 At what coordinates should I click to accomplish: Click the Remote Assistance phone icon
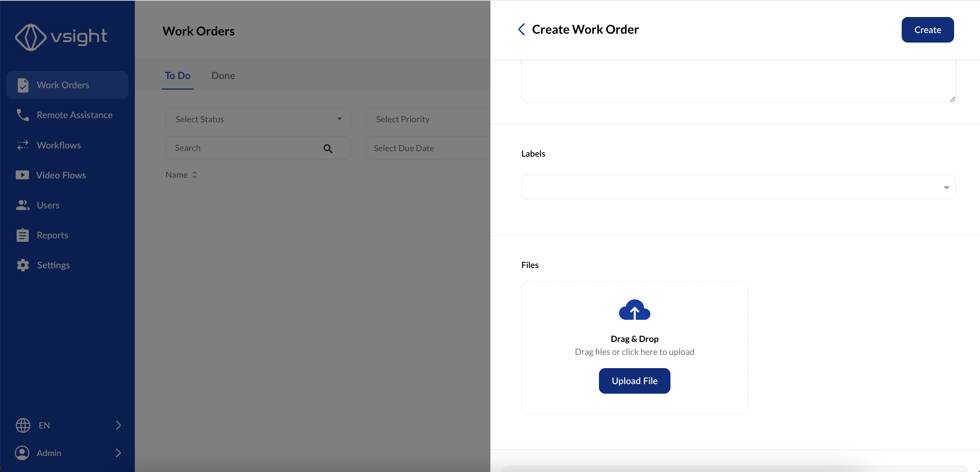point(23,115)
